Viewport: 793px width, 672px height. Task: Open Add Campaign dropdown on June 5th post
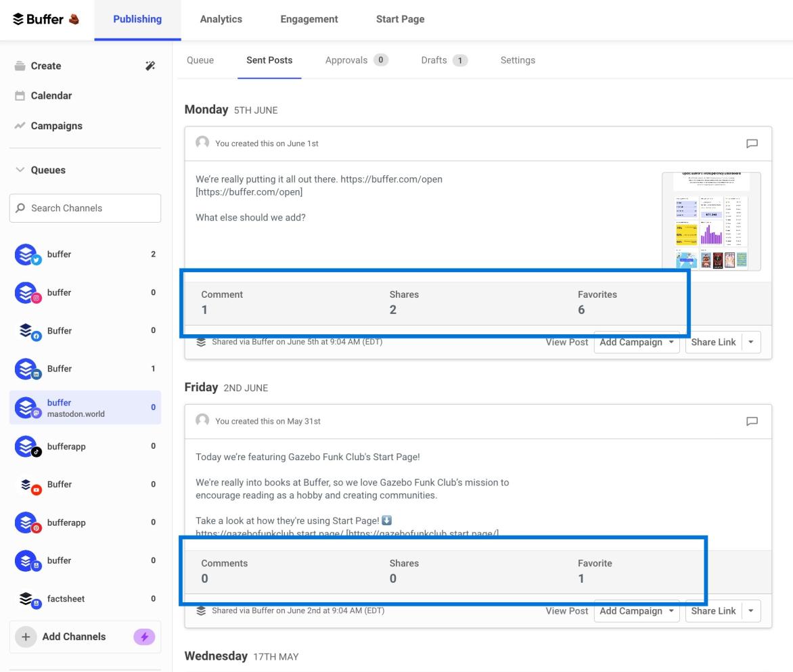[x=636, y=342]
